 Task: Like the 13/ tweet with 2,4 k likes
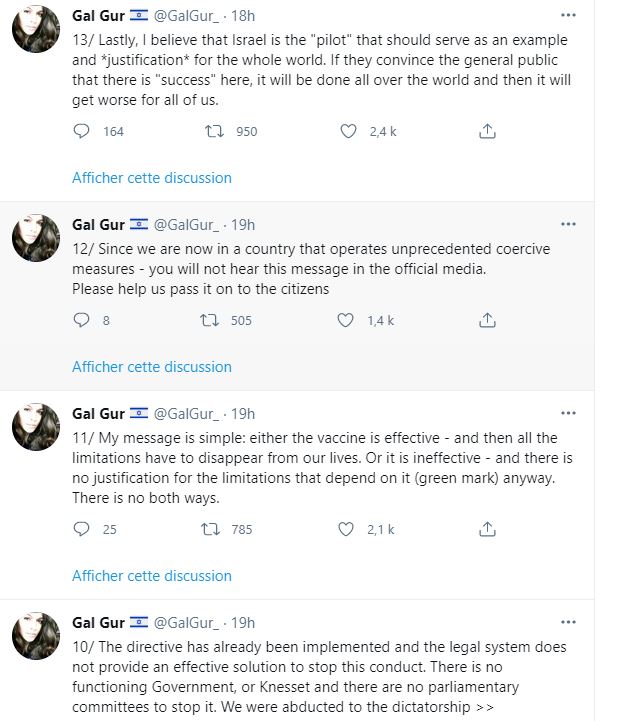pos(349,131)
